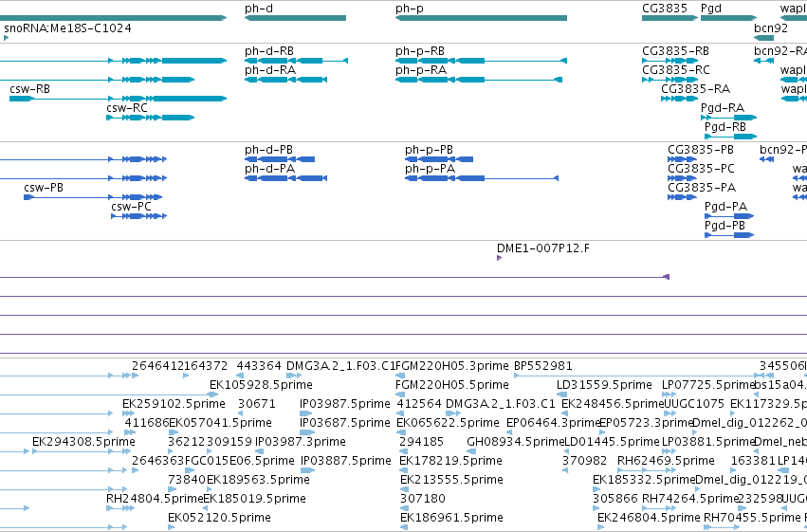This screenshot has width=807, height=532.
Task: Select the EK248456.5prime EST label
Action: pyautogui.click(x=613, y=404)
